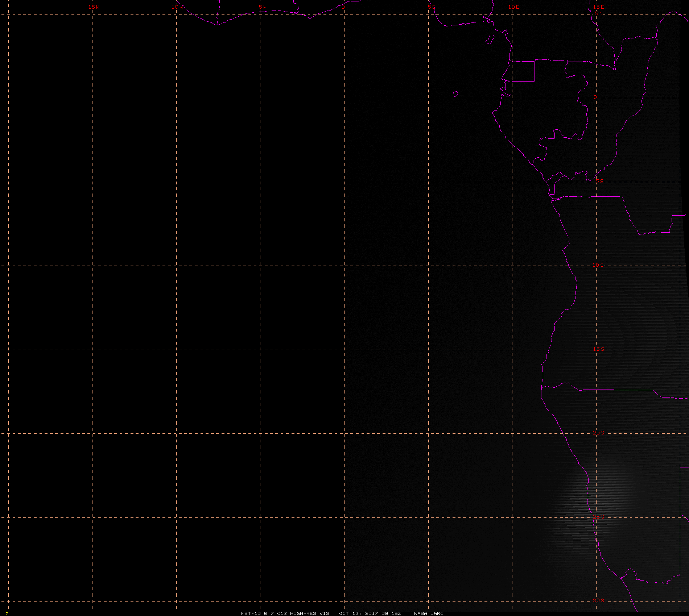Select the 25S latitude label
This screenshot has height=616, width=689.
coord(599,517)
